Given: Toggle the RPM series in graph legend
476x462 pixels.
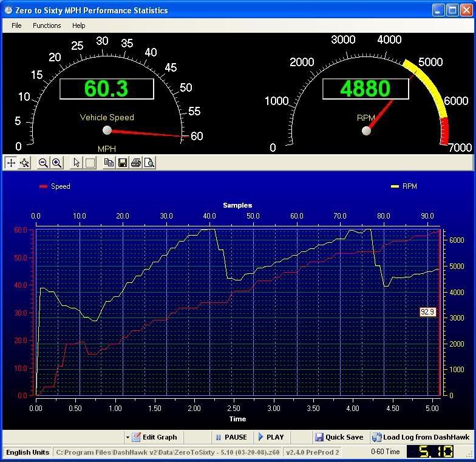Looking at the screenshot, I should pyautogui.click(x=404, y=186).
